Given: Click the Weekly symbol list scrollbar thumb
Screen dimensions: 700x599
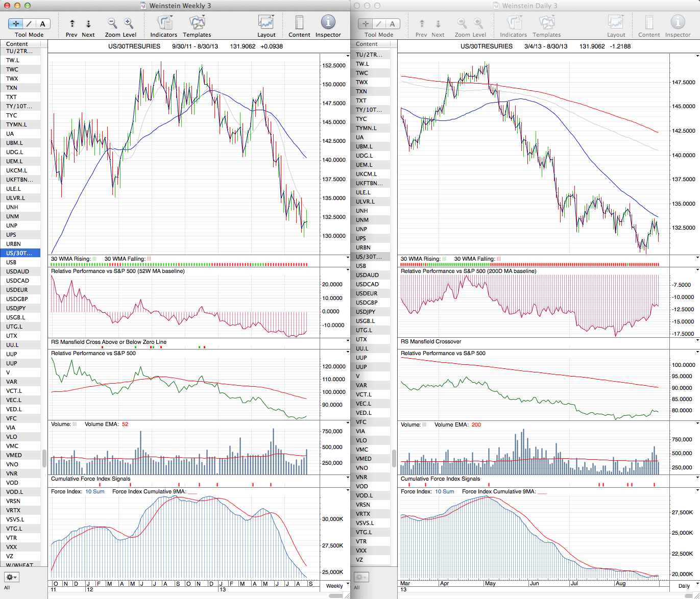Looking at the screenshot, I should pos(44,458).
